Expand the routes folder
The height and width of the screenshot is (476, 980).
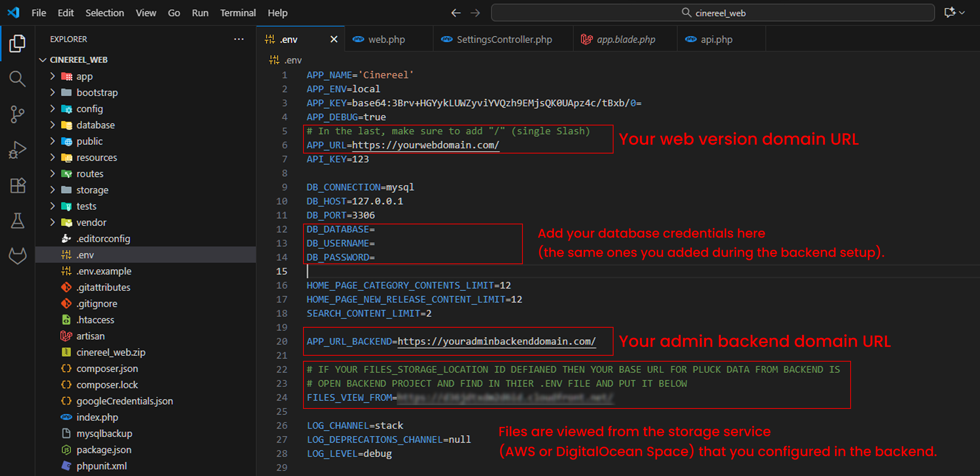[x=89, y=174]
